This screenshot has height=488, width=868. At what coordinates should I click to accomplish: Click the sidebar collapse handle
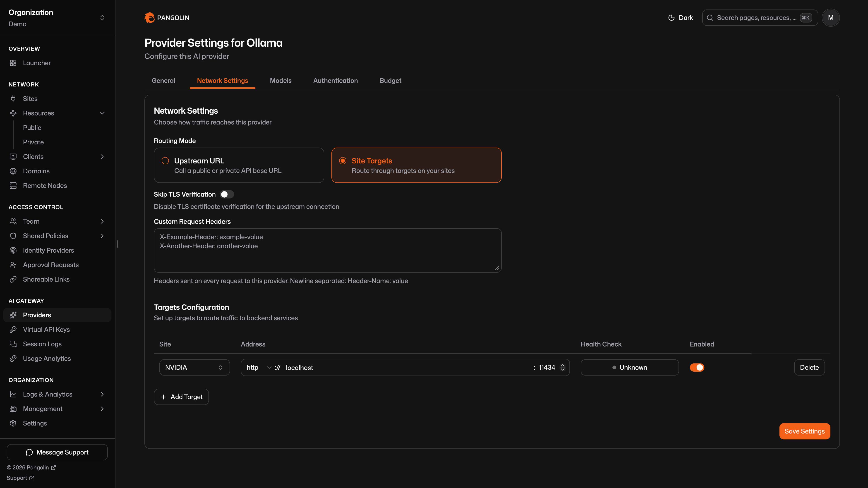pos(117,244)
